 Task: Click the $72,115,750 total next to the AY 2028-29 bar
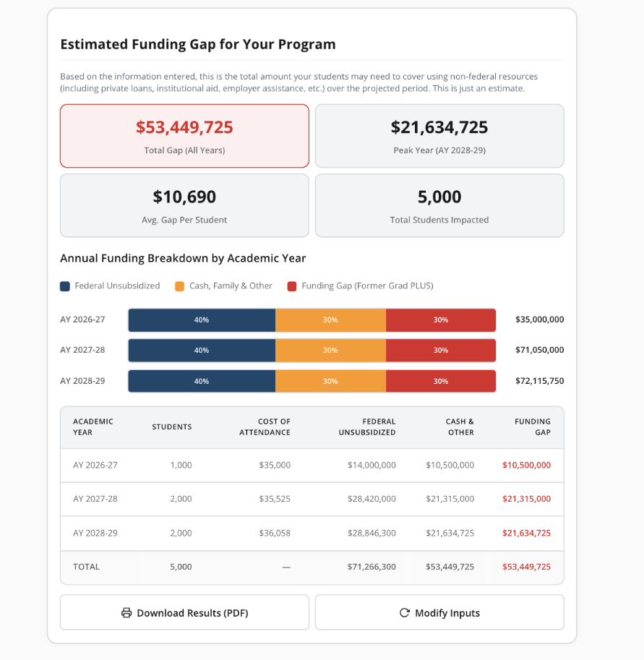coord(539,381)
